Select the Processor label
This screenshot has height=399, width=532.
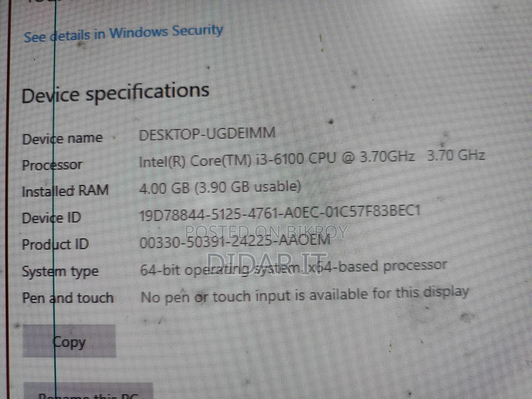point(52,165)
